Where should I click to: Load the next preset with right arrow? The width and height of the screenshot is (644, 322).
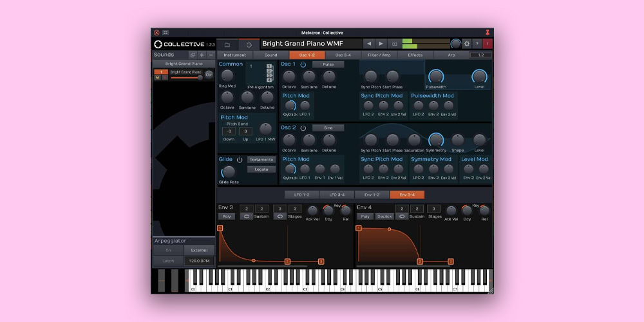381,44
